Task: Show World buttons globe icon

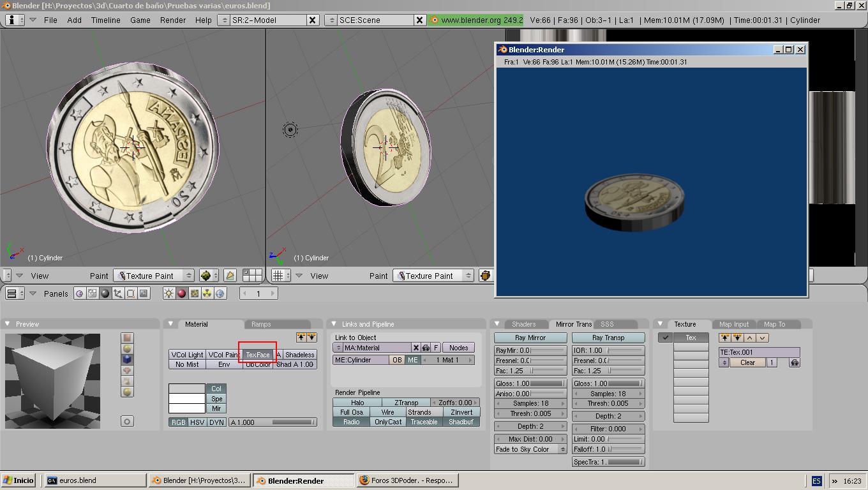Action: (x=220, y=293)
